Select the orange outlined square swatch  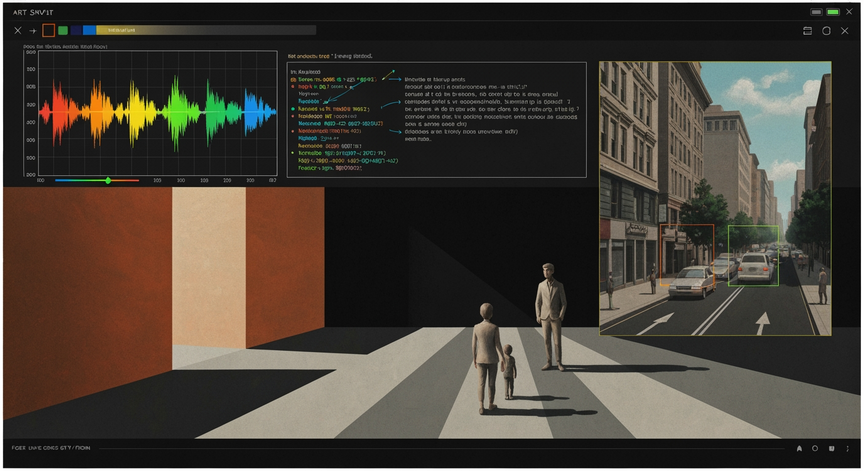click(48, 30)
